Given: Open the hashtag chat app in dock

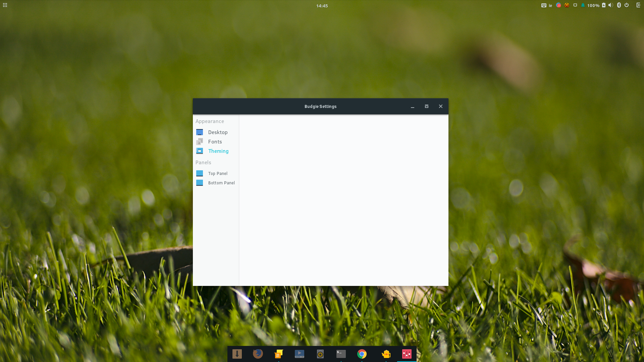Looking at the screenshot, I should [x=279, y=354].
